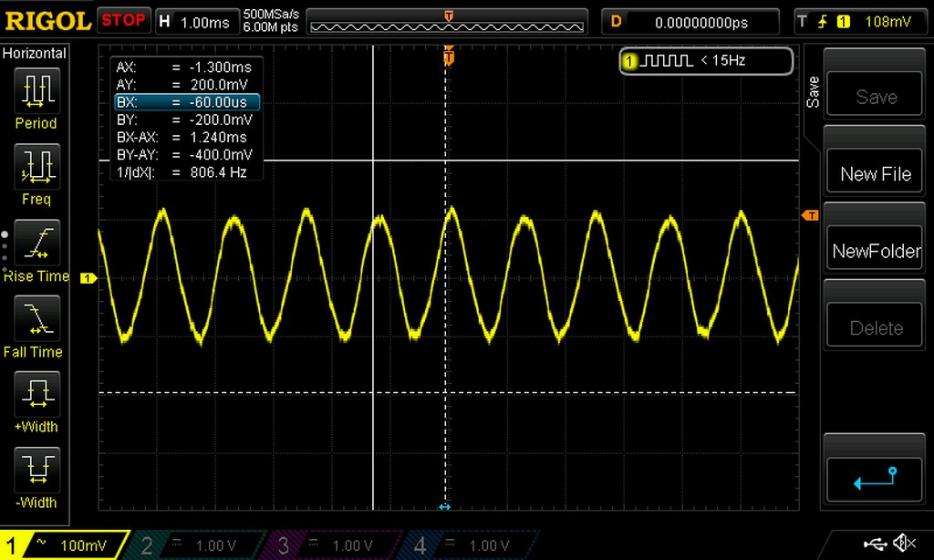The width and height of the screenshot is (934, 560).
Task: Click the AY cursor value 200.0mV
Action: pyautogui.click(x=219, y=85)
